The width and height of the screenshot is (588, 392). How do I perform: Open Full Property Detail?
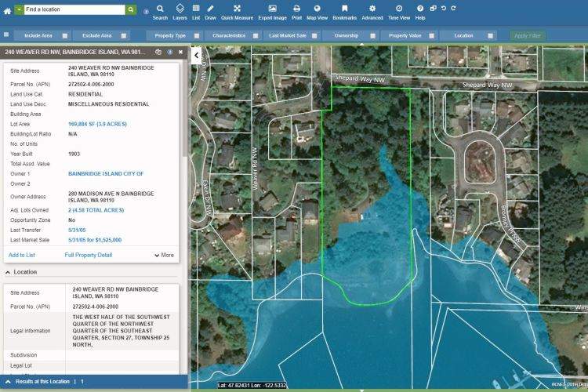(88, 255)
